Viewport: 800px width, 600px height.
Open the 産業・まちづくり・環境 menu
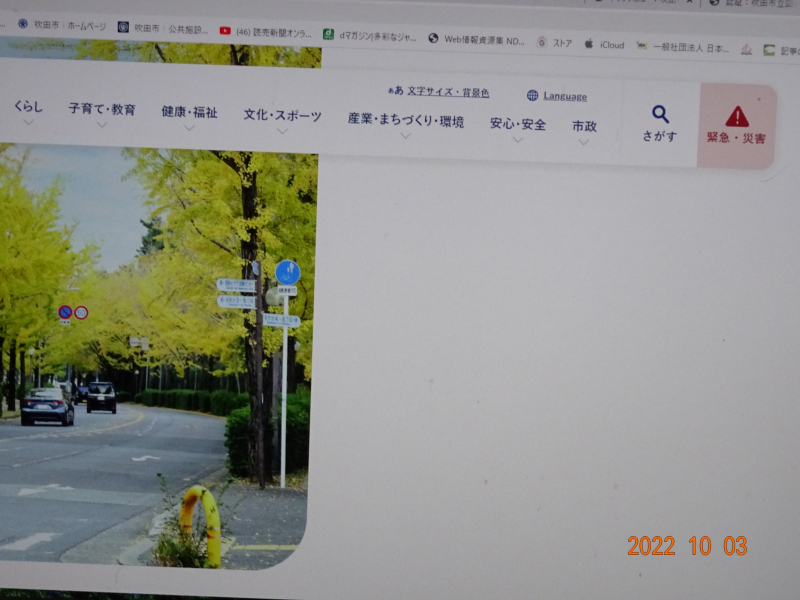point(406,120)
